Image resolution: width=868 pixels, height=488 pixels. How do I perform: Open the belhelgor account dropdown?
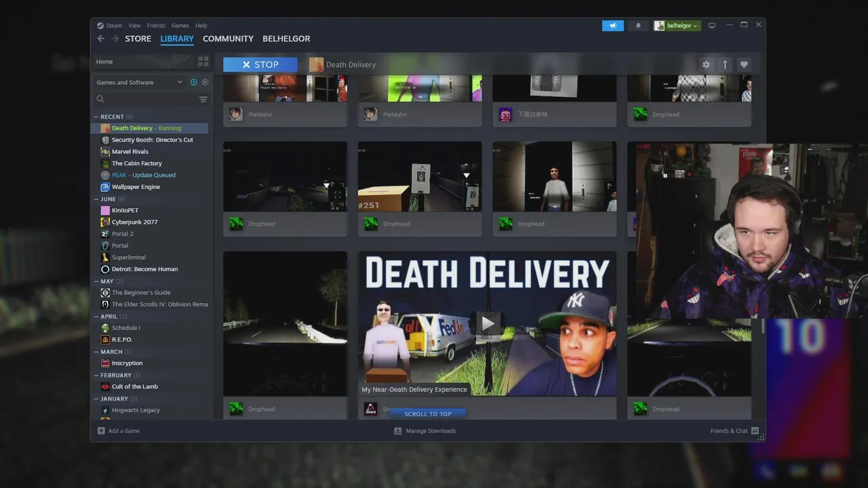(x=677, y=26)
